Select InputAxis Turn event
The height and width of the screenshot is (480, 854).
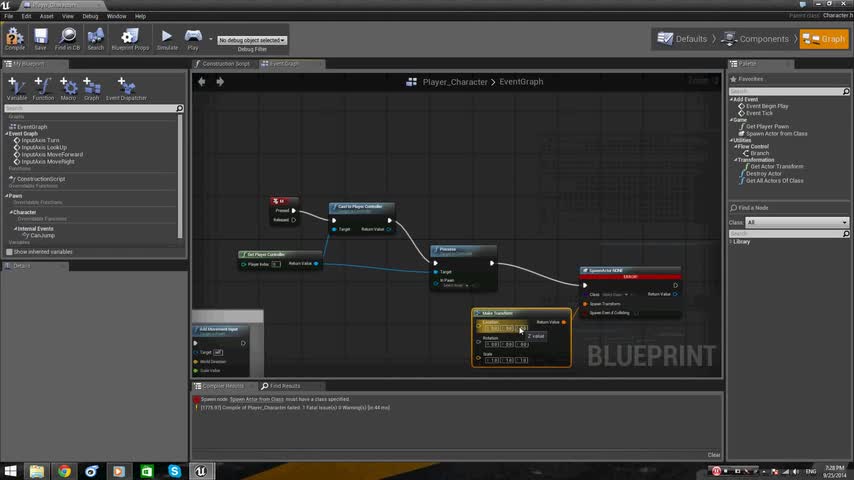pos(40,141)
